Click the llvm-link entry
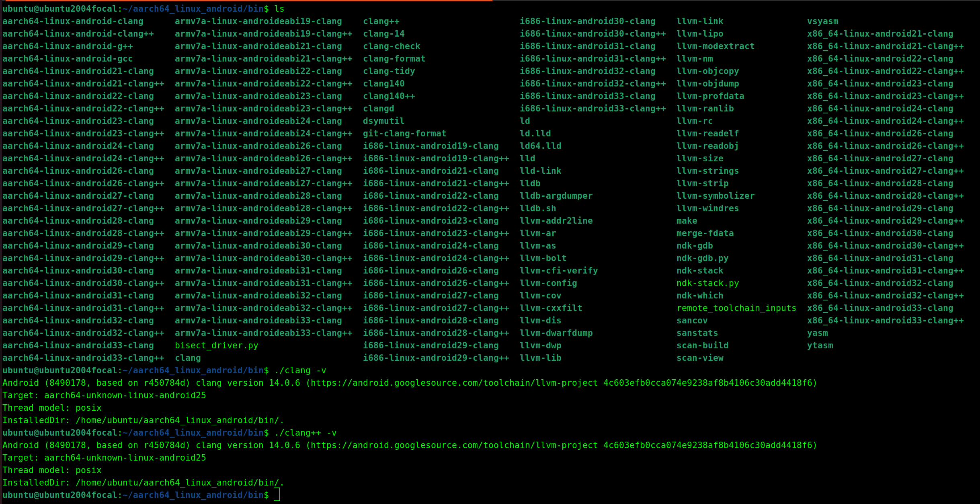The height and width of the screenshot is (504, 980). click(x=700, y=21)
